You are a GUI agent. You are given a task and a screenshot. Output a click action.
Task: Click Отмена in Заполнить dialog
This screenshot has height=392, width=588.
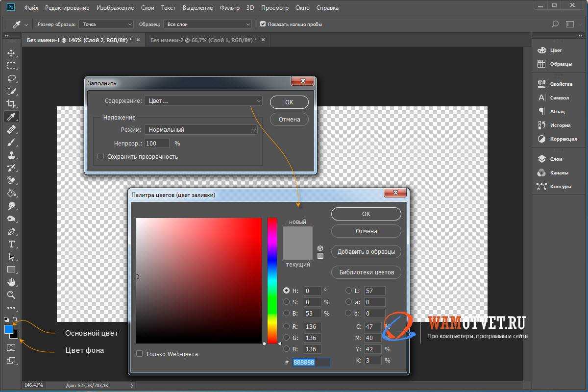[x=289, y=119]
